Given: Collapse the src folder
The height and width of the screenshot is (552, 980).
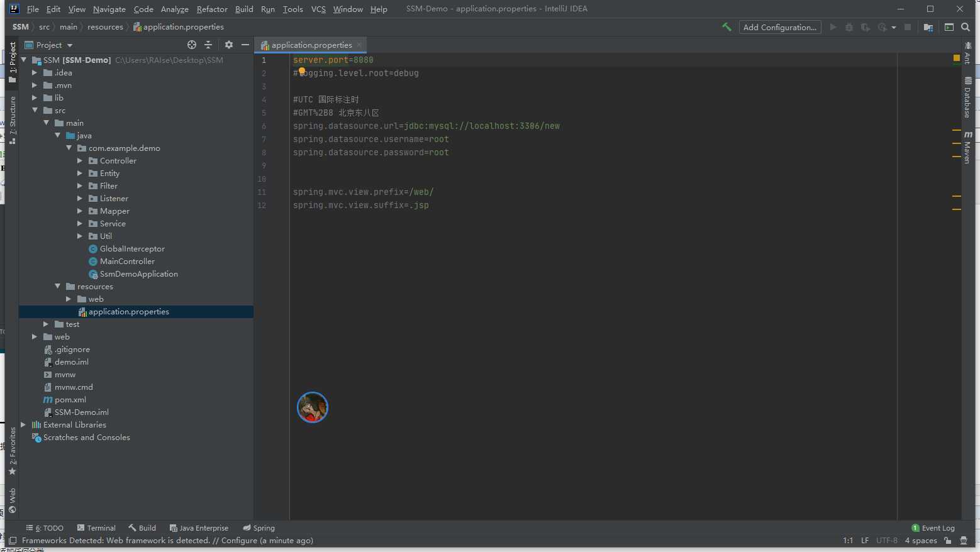Looking at the screenshot, I should click(x=35, y=111).
